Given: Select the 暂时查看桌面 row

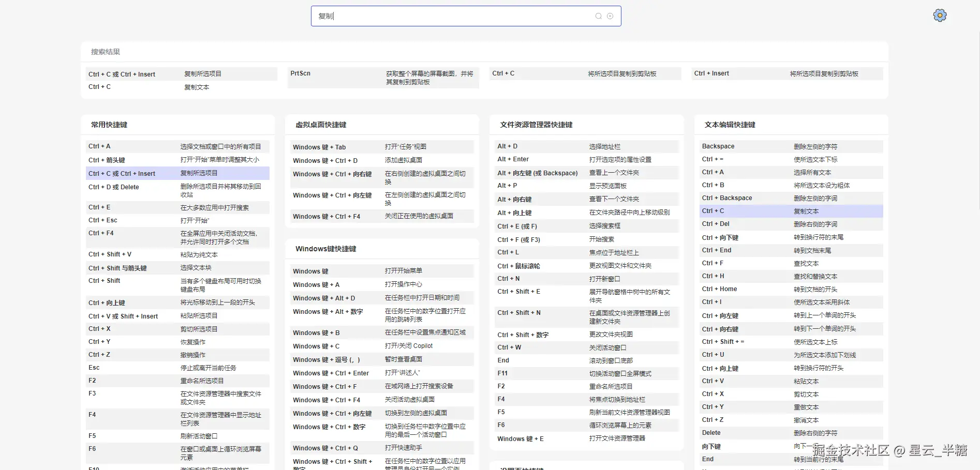Looking at the screenshot, I should pos(382,359).
